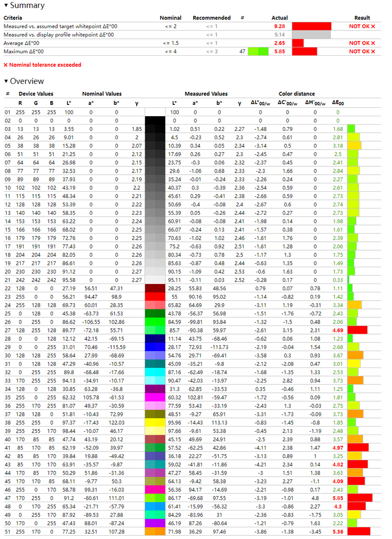Viewport: 392px width, 539px height.
Task: Click the pure blue swatch in row 29
Action: [156, 347]
